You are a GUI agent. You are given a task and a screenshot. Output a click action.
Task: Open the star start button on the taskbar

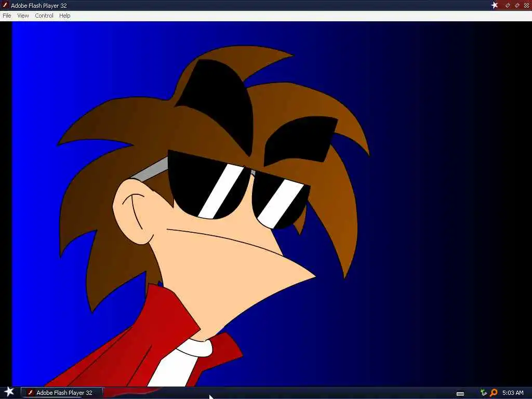click(9, 392)
